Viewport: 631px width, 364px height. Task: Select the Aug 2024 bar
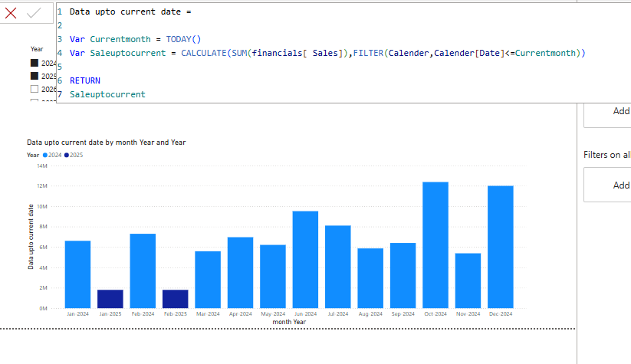pyautogui.click(x=370, y=278)
